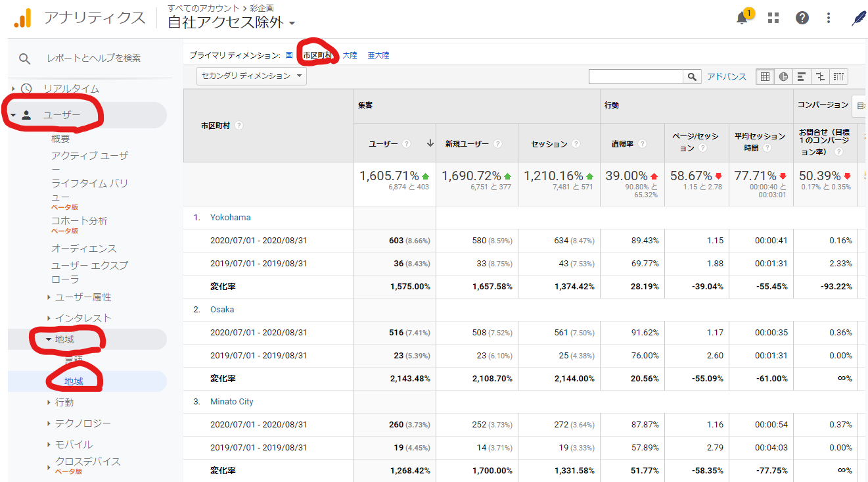The image size is (868, 482).
Task: Switch to comparison view icon
Action: click(x=820, y=77)
